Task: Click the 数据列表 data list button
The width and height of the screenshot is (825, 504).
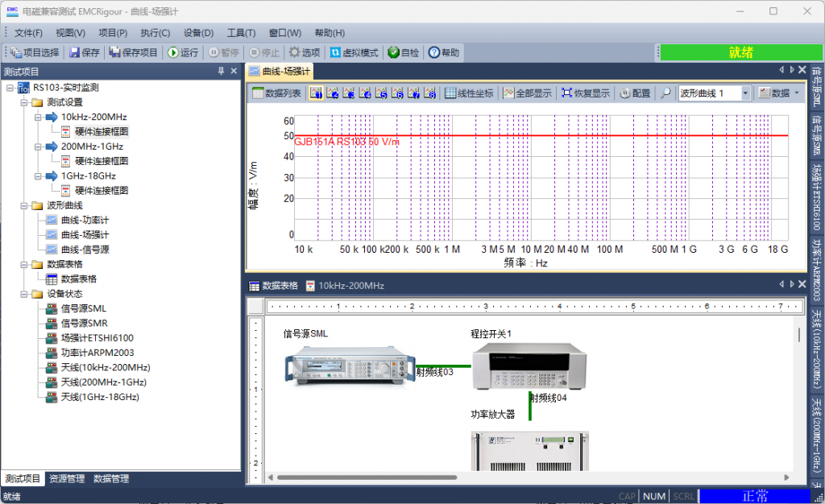Action: (x=276, y=93)
